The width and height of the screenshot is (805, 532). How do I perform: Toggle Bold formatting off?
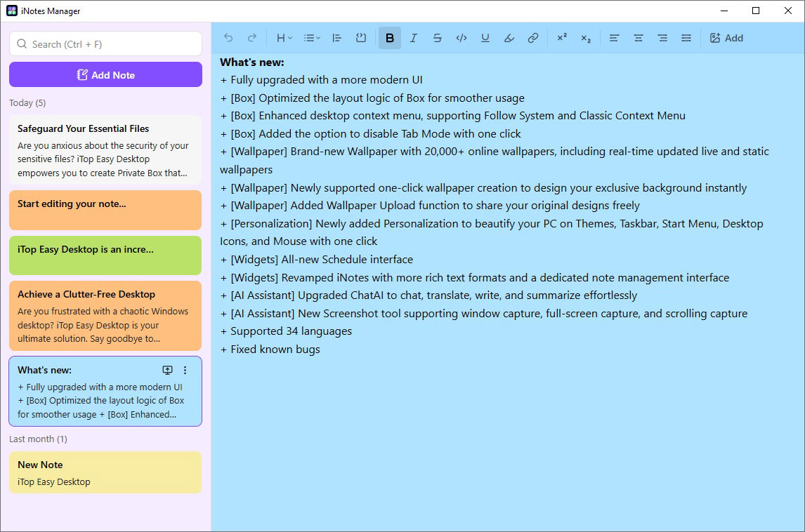[x=390, y=38]
